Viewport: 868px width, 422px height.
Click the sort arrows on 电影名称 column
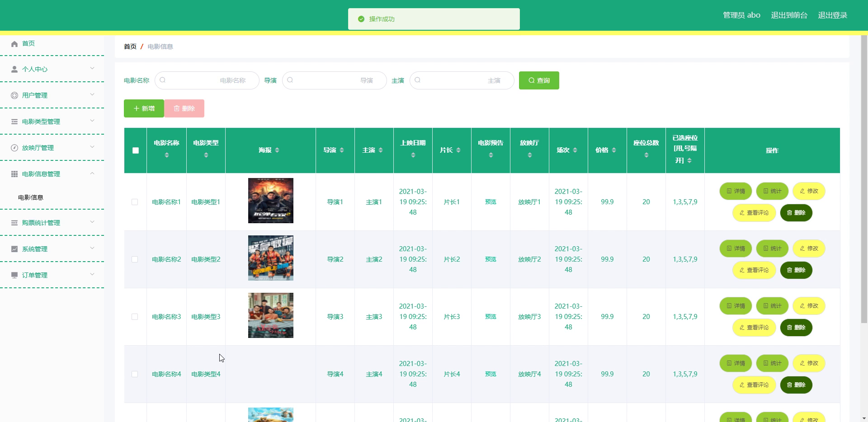pyautogui.click(x=167, y=155)
